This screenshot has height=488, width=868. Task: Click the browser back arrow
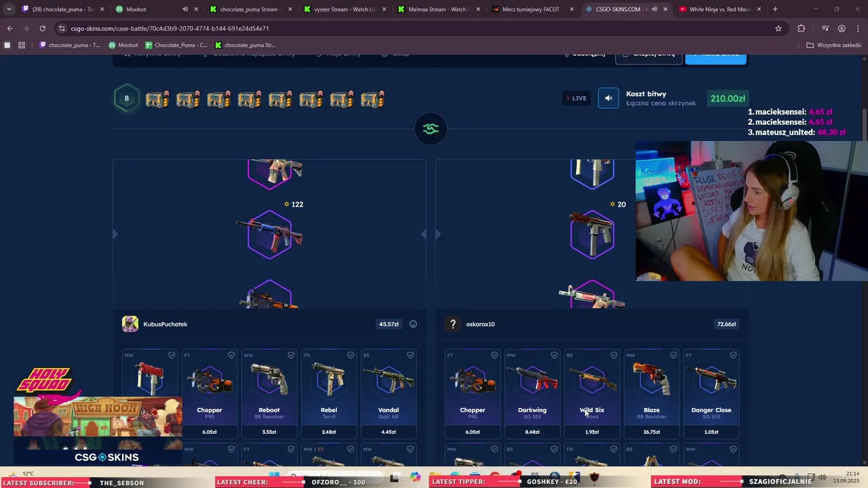(x=9, y=28)
